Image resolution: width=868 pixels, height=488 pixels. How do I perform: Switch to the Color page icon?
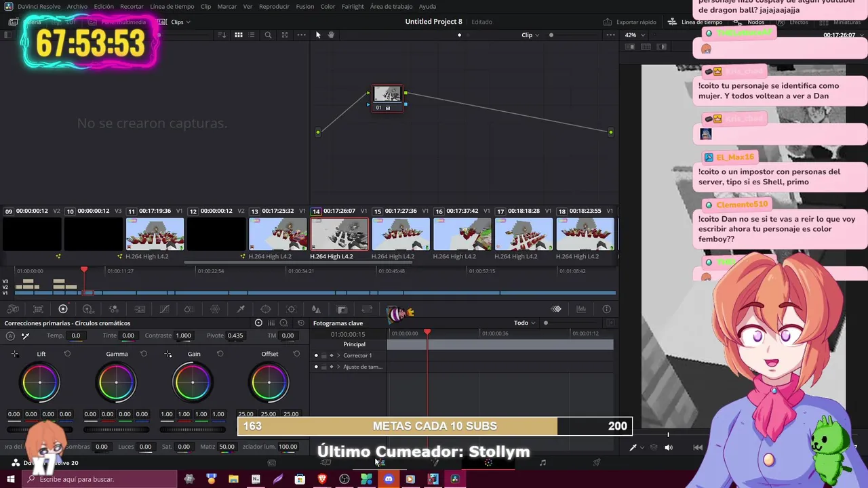[x=488, y=463]
